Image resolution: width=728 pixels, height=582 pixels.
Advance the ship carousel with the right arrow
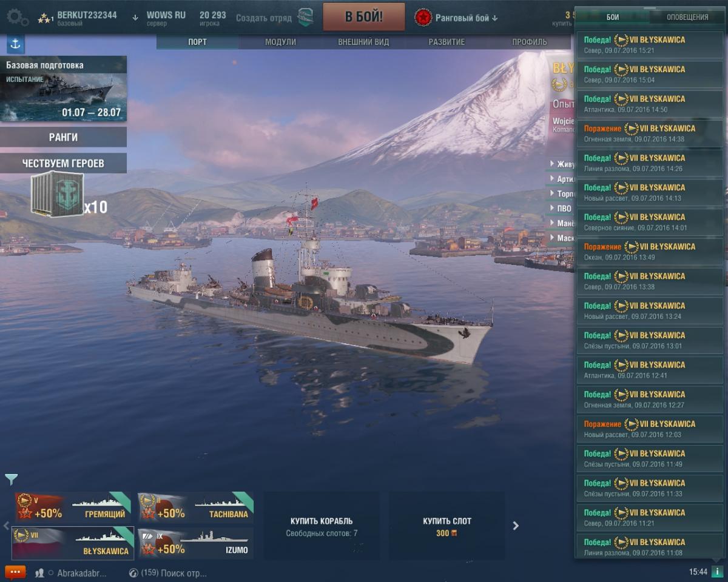click(x=516, y=526)
